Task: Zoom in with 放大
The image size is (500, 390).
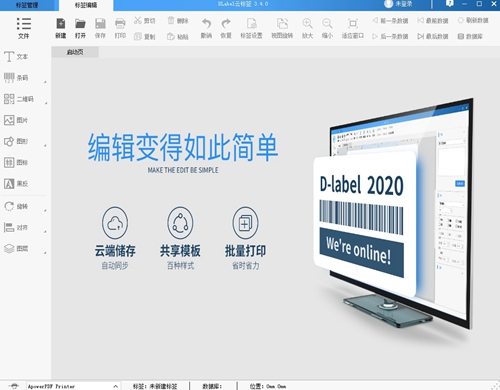Action: click(x=307, y=28)
